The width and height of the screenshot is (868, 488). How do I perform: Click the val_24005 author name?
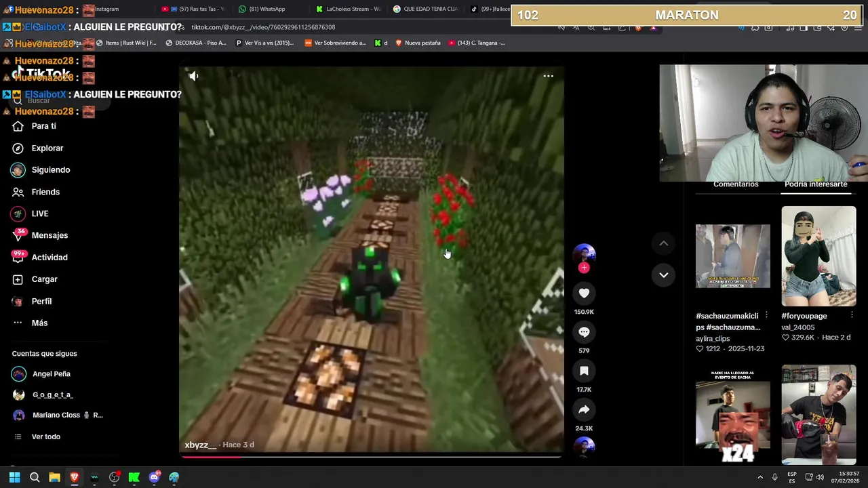tap(797, 327)
